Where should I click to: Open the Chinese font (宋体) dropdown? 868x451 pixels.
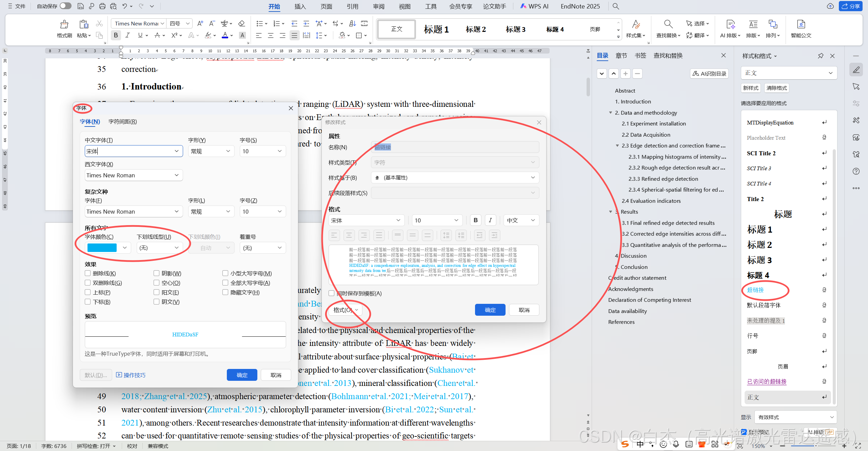(177, 151)
